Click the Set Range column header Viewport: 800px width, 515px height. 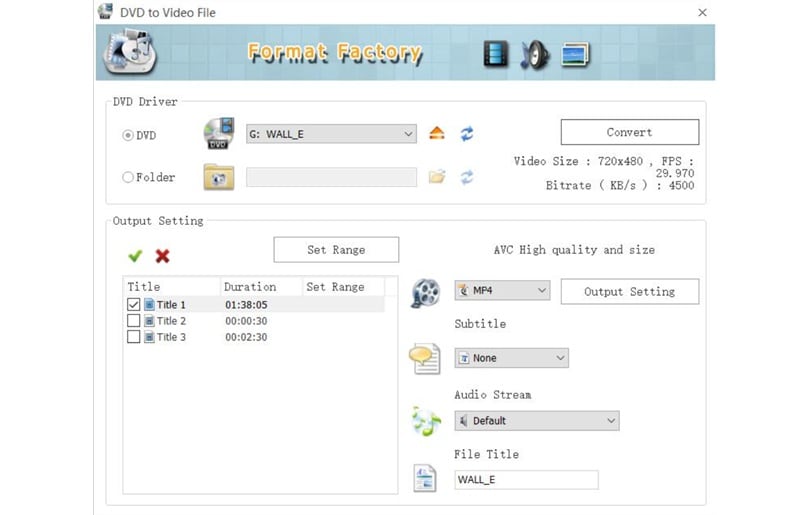coord(343,287)
